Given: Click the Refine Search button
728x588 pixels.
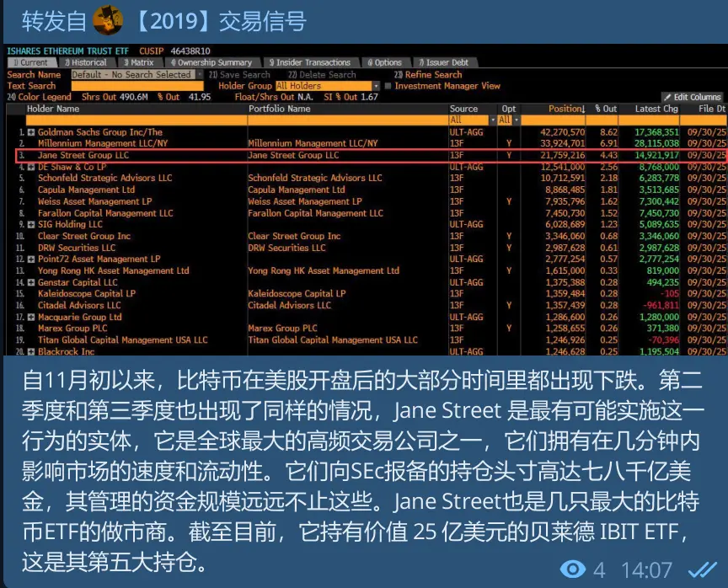Looking at the screenshot, I should (428, 74).
